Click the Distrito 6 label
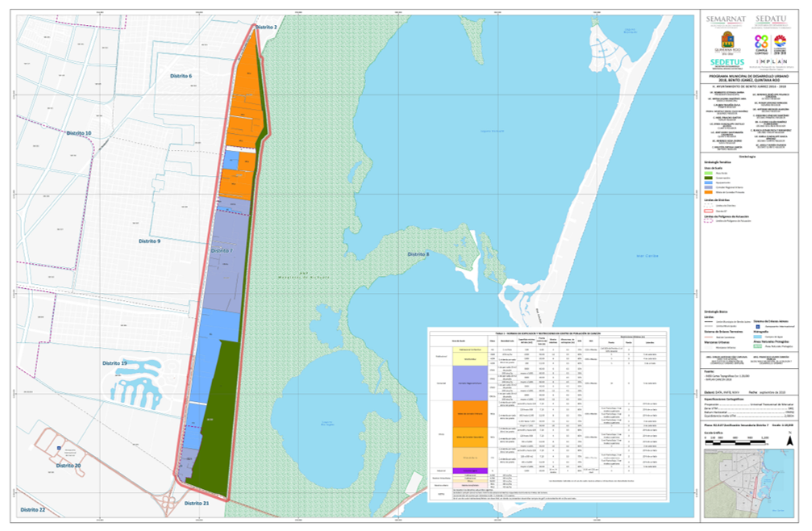The height and width of the screenshot is (531, 812). coord(181,75)
